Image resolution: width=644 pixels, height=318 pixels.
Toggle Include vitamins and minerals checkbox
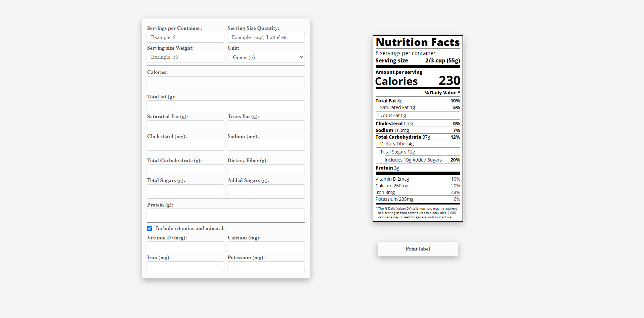[x=150, y=228]
